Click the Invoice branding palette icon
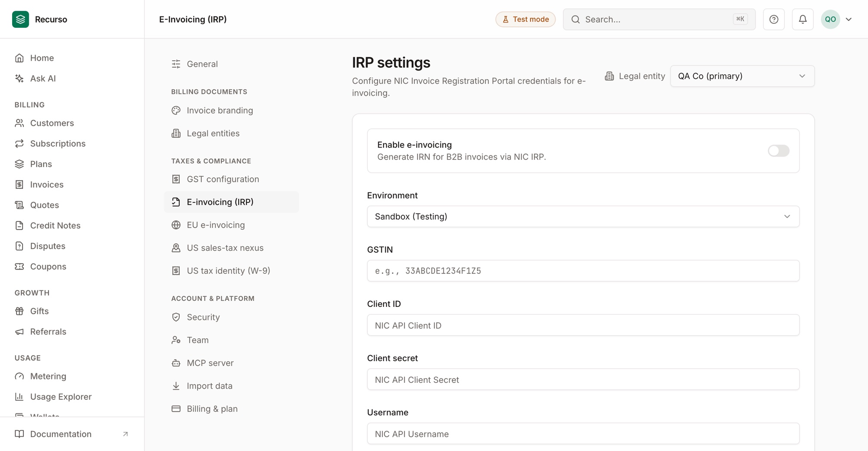The image size is (868, 451). pyautogui.click(x=176, y=110)
